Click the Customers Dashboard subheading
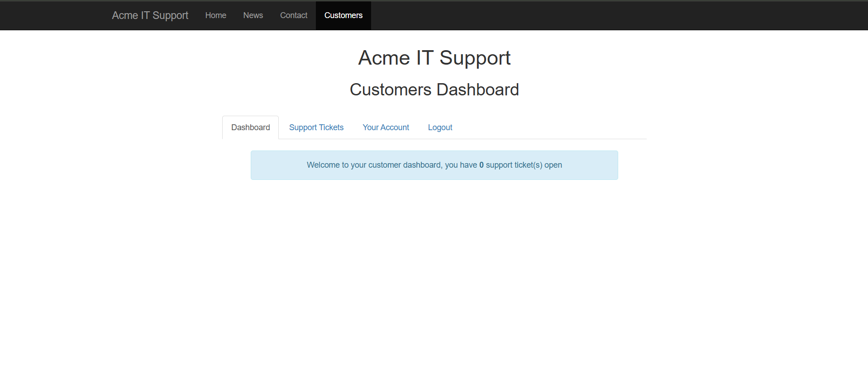 pos(434,89)
